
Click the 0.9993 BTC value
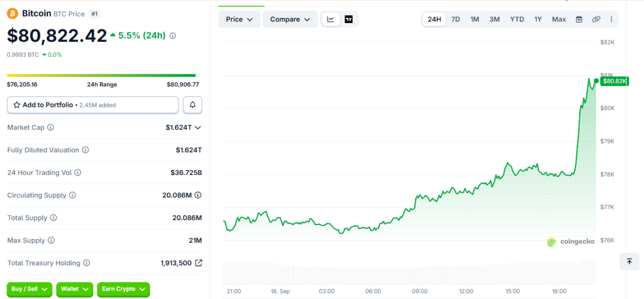[x=23, y=54]
